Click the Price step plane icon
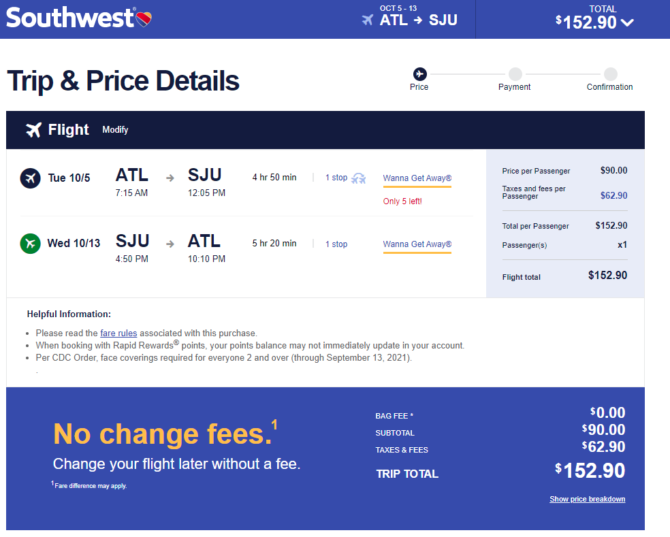The image size is (670, 537). (x=420, y=74)
